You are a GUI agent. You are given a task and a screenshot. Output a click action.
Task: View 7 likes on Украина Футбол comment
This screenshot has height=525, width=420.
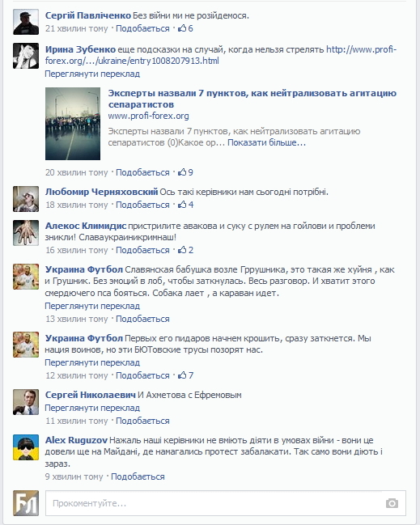[x=185, y=375]
